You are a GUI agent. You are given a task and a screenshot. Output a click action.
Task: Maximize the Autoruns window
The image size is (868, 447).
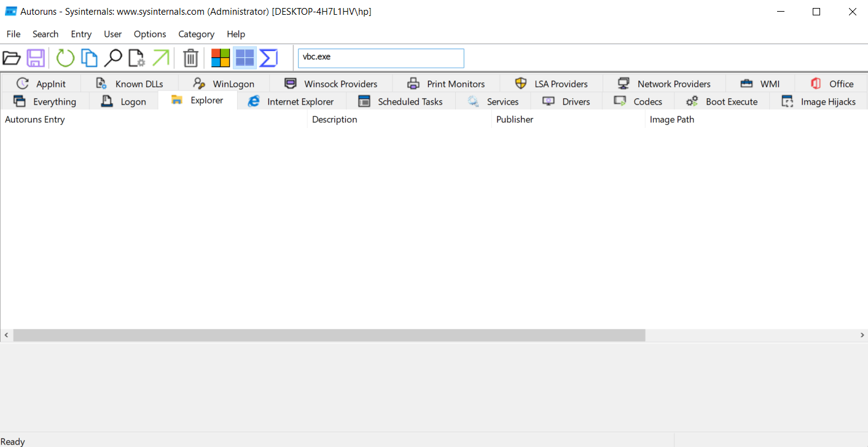[x=816, y=11]
